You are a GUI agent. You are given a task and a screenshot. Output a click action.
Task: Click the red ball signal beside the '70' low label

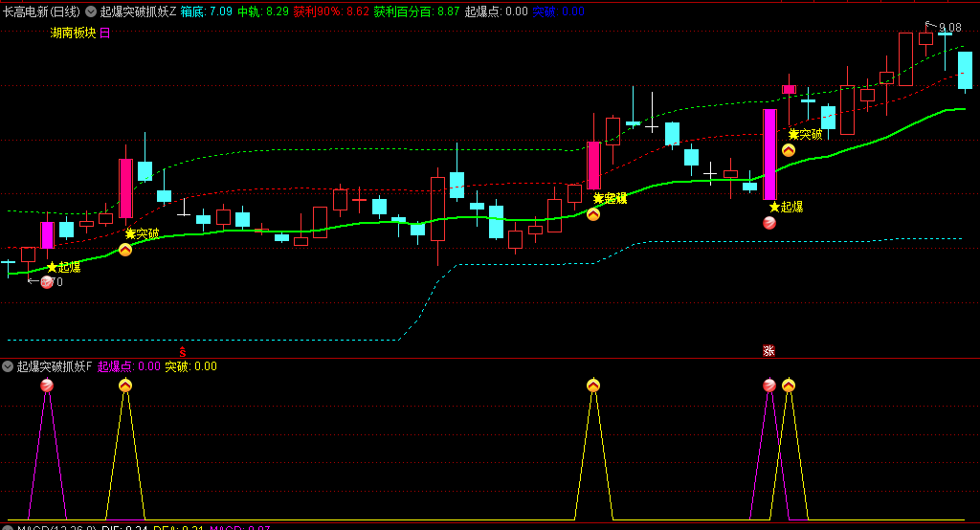(x=47, y=282)
